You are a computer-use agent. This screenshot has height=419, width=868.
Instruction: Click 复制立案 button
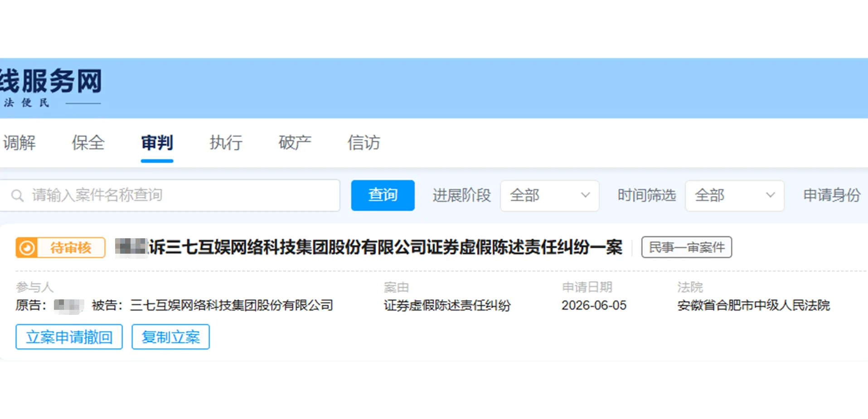click(x=170, y=337)
